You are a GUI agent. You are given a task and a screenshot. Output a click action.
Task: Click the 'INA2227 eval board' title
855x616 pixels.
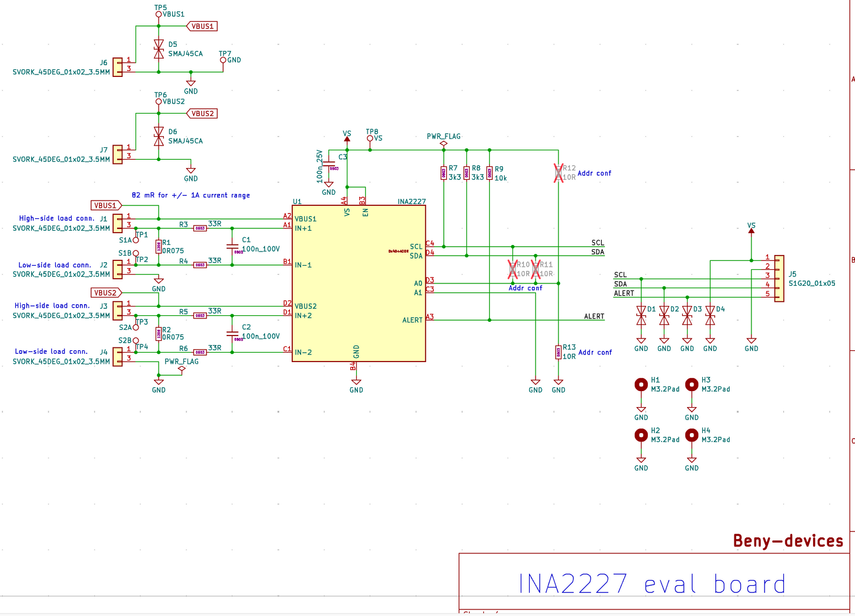point(652,584)
